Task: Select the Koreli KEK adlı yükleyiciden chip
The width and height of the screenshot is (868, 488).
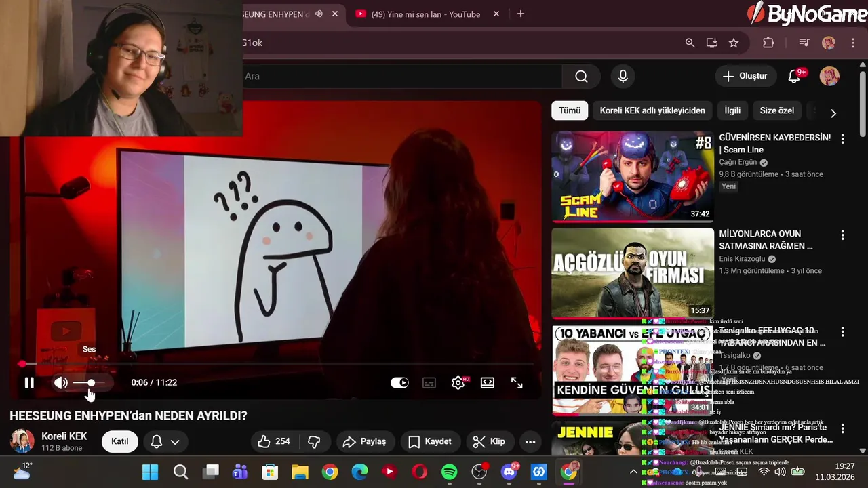Action: point(652,110)
